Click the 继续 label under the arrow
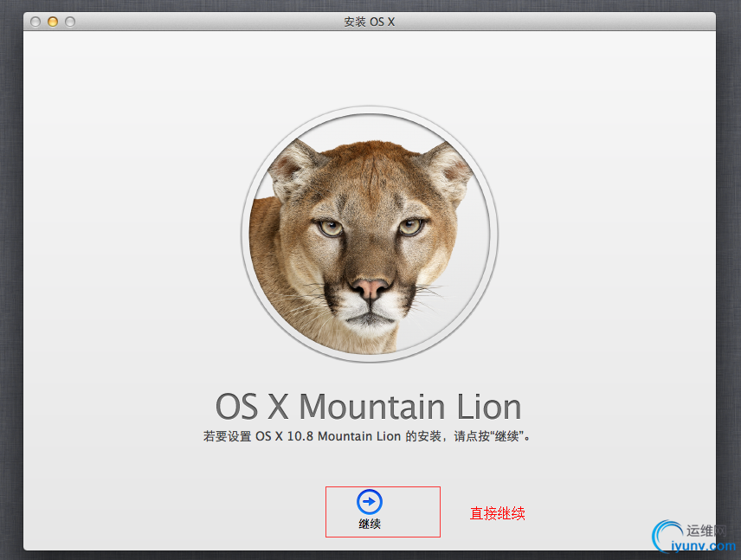This screenshot has height=560, width=741. [x=370, y=525]
